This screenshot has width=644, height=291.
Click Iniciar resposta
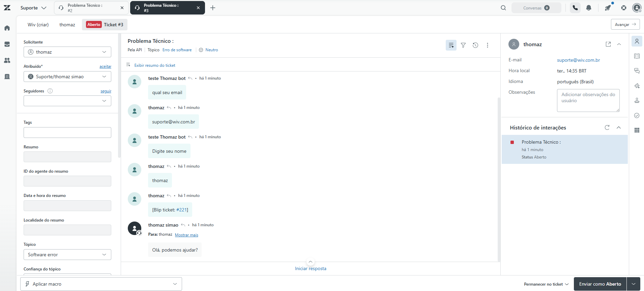point(311,268)
